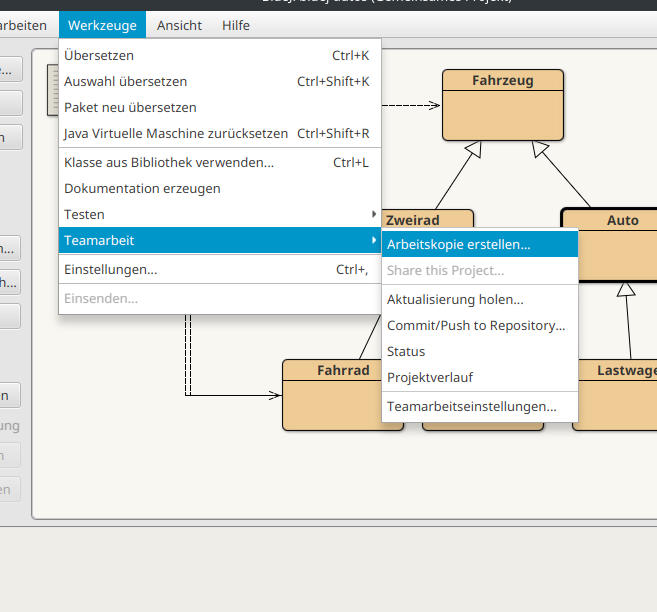Open the Hilfe menu
The image size is (657, 612).
(236, 25)
